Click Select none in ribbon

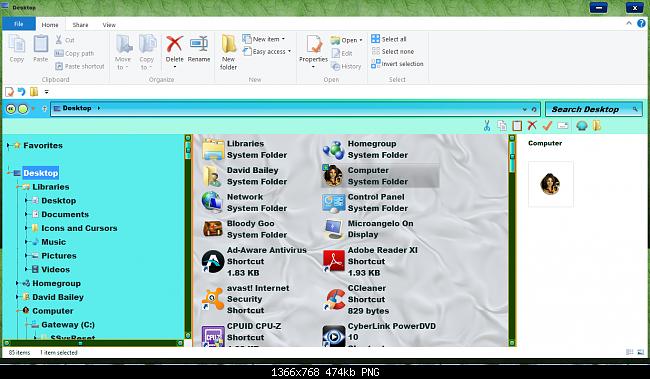click(x=393, y=51)
